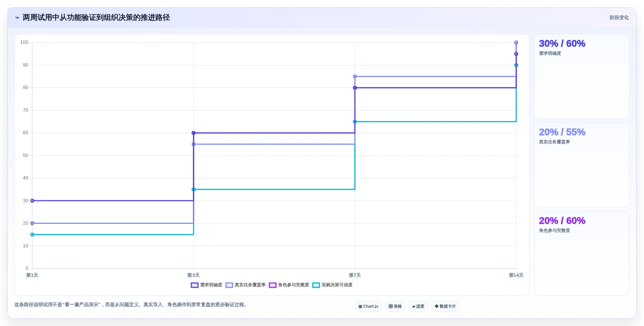The height and width of the screenshot is (326, 644).
Task: Click the 第3天 axis label
Action: (x=194, y=275)
